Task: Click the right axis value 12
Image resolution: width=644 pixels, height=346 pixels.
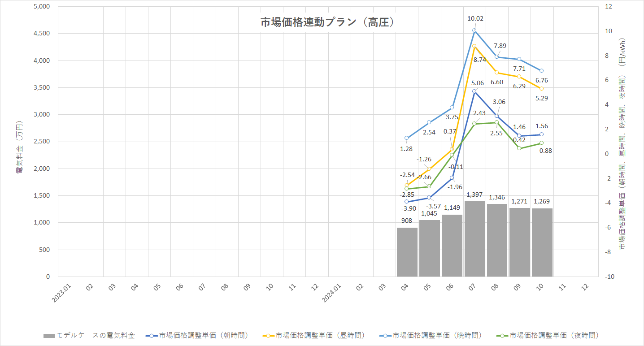Action: 608,6
